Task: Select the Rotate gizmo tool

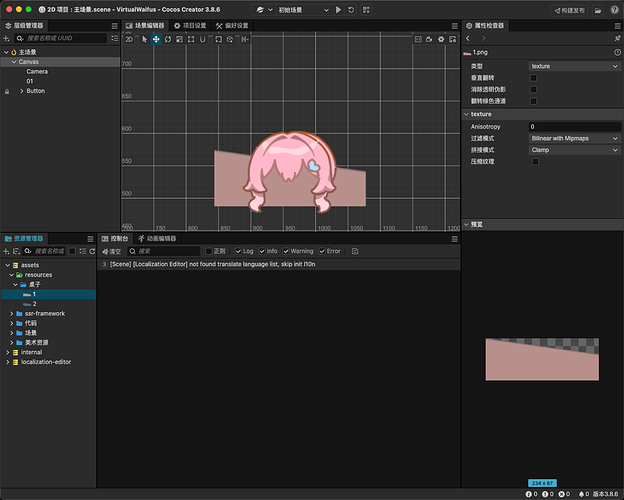Action: coord(168,39)
